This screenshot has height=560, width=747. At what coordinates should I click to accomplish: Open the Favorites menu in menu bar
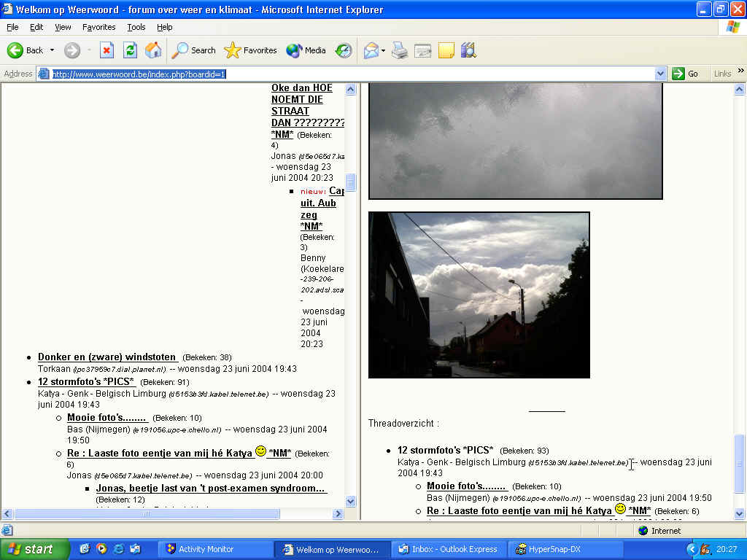click(98, 27)
